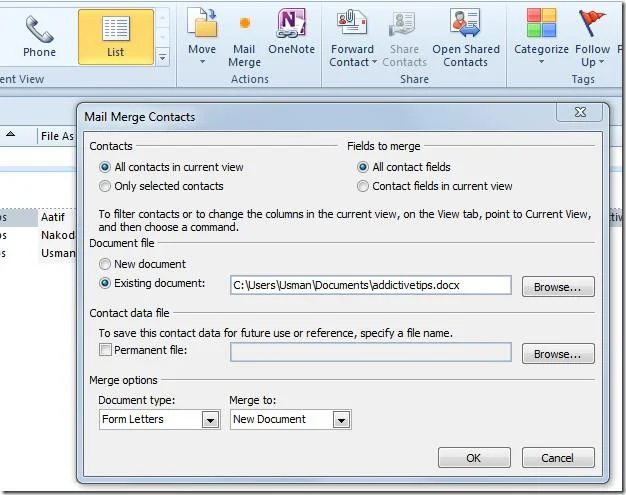This screenshot has width=626, height=495.
Task: Expand the view gallery more arrow
Action: (162, 57)
